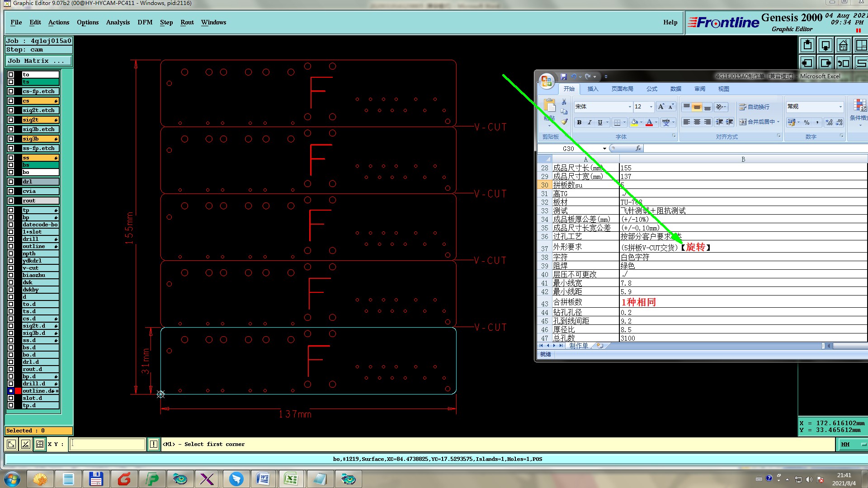Open the Name Box dropdown for G30

(x=604, y=148)
